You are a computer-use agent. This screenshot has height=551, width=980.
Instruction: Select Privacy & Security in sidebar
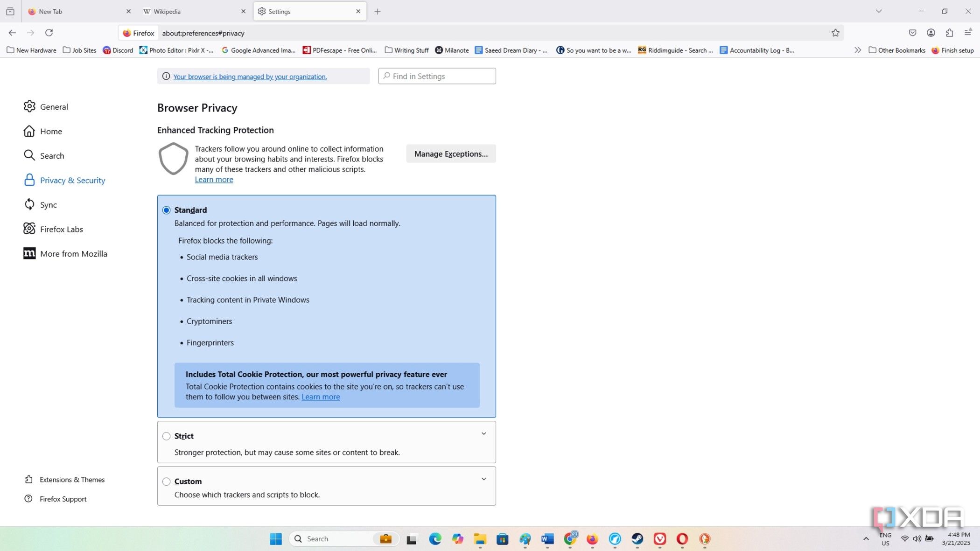click(x=64, y=180)
